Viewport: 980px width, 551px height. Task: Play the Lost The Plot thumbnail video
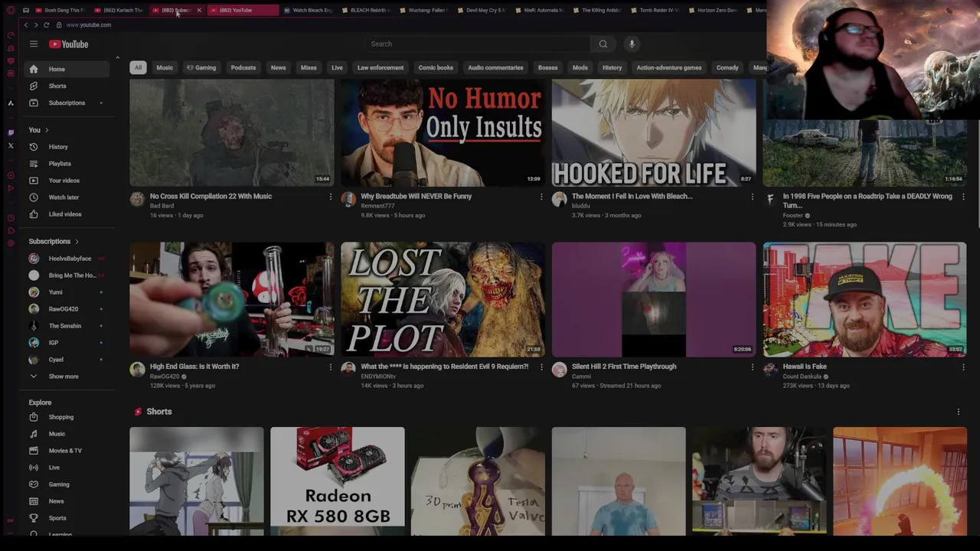443,299
